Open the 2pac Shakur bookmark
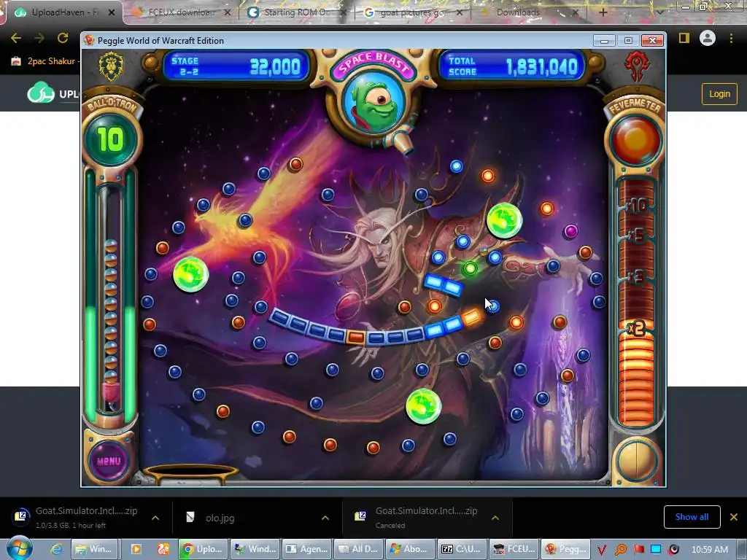Screen dimensions: 747x560 44,61
